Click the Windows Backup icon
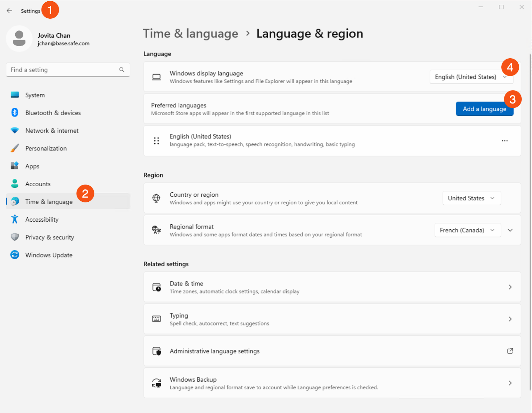The image size is (532, 413). tap(156, 383)
